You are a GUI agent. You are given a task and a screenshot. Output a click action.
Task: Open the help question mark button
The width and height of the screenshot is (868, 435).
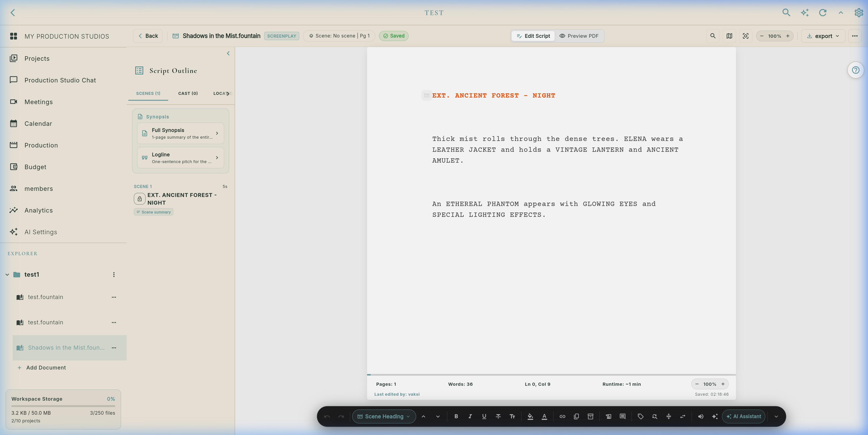pyautogui.click(x=856, y=70)
